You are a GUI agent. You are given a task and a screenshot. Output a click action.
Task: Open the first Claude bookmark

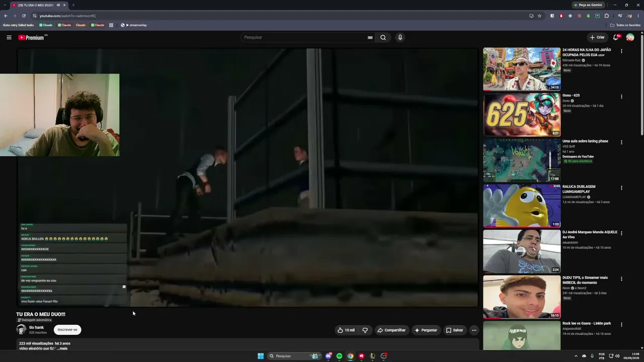(x=46, y=25)
